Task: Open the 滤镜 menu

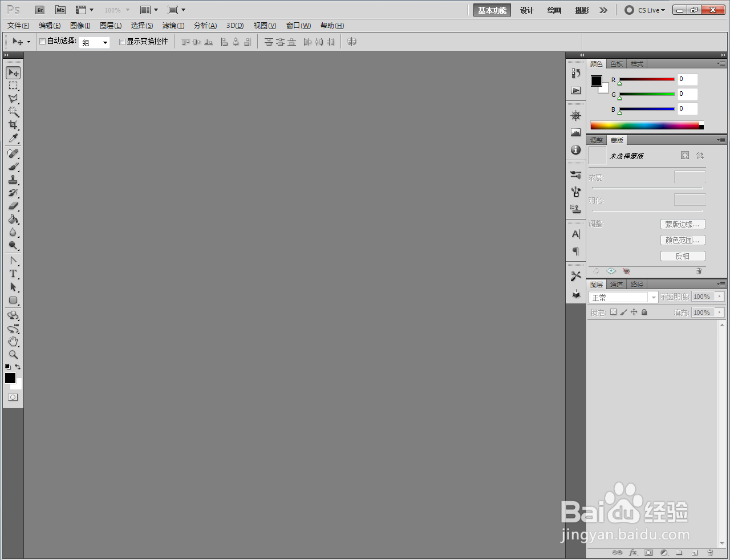Action: tap(174, 25)
